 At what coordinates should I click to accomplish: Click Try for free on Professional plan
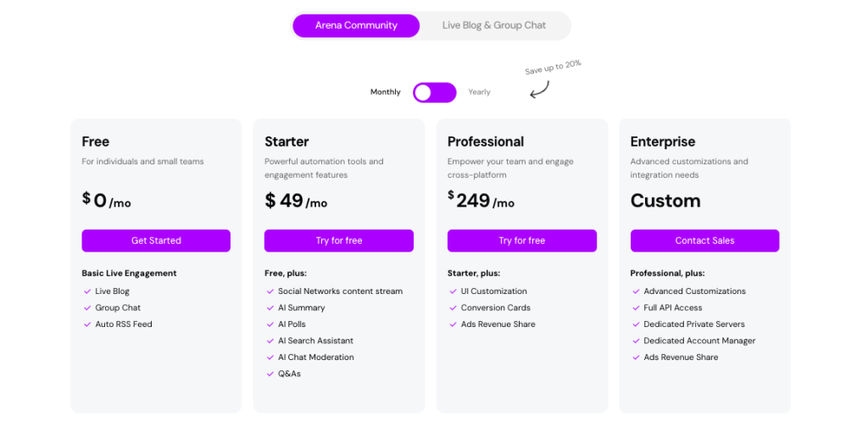tap(522, 241)
